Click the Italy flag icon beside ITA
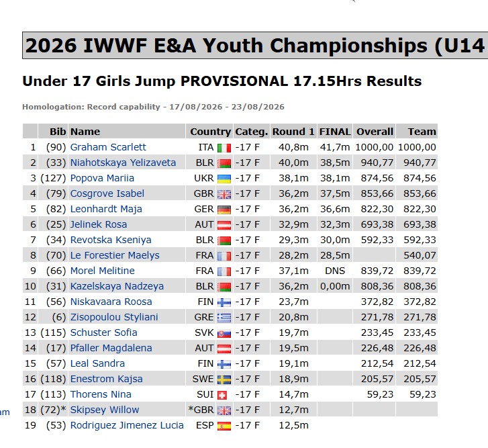 [224, 148]
